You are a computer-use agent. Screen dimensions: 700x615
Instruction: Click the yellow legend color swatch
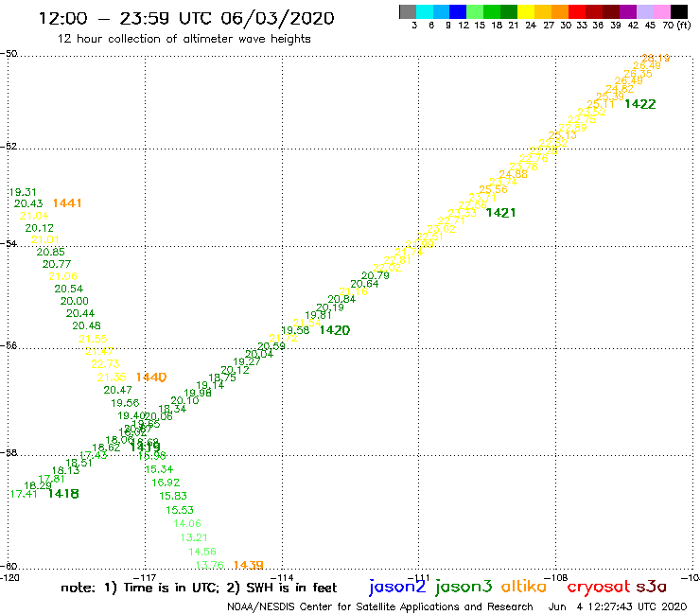tap(526, 11)
